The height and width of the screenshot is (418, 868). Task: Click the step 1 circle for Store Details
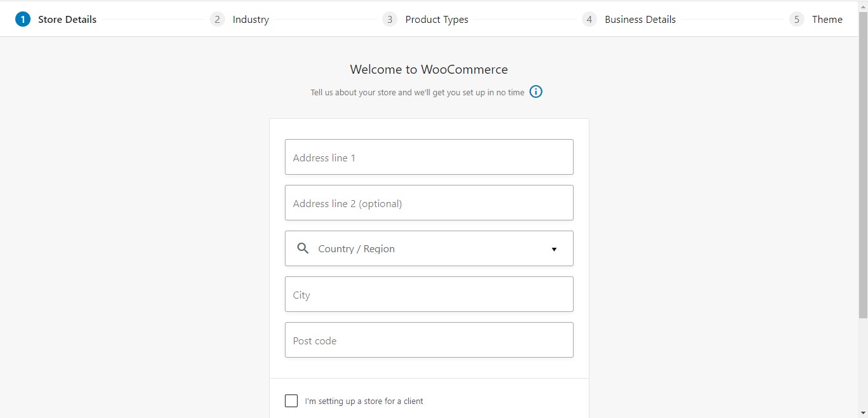tap(23, 19)
